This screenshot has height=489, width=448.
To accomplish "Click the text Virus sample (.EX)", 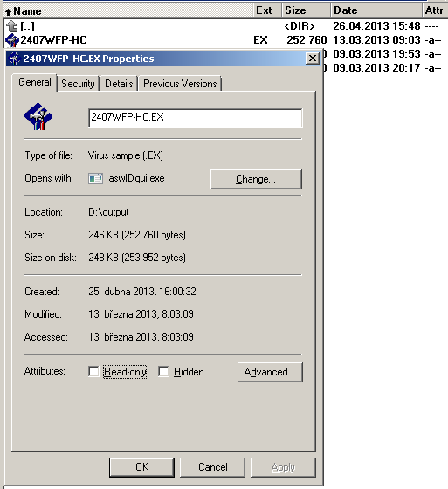I will [x=126, y=155].
